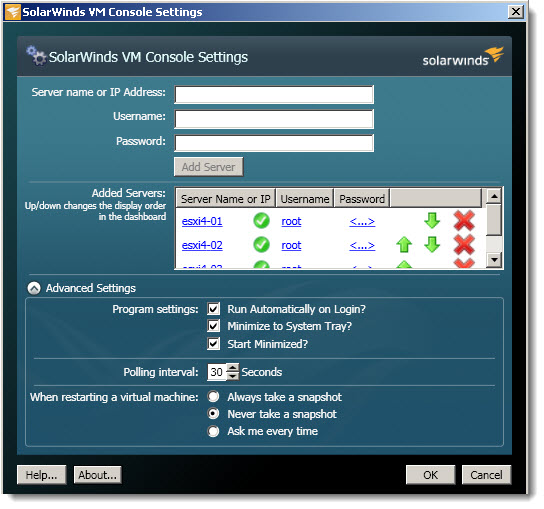Toggle Minimize to System Tray checkbox
The height and width of the screenshot is (509, 544).
(x=213, y=326)
